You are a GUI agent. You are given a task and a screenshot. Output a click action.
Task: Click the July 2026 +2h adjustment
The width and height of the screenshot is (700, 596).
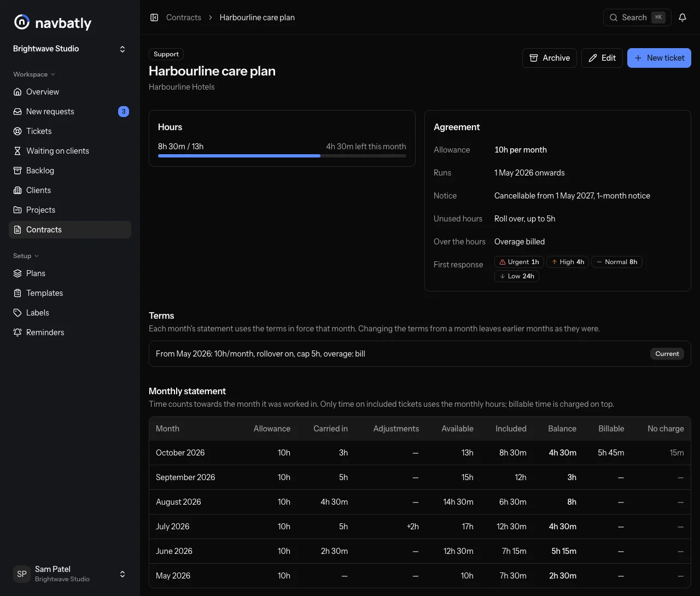point(413,527)
